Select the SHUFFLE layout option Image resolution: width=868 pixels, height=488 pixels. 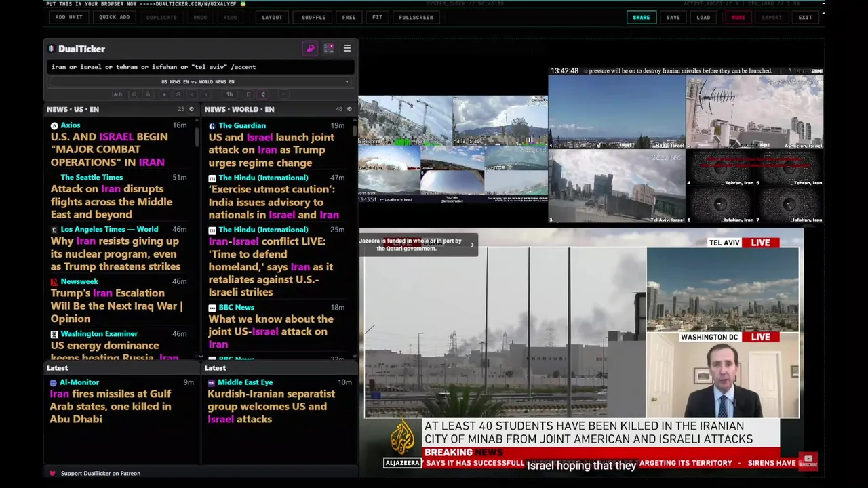[x=313, y=17]
